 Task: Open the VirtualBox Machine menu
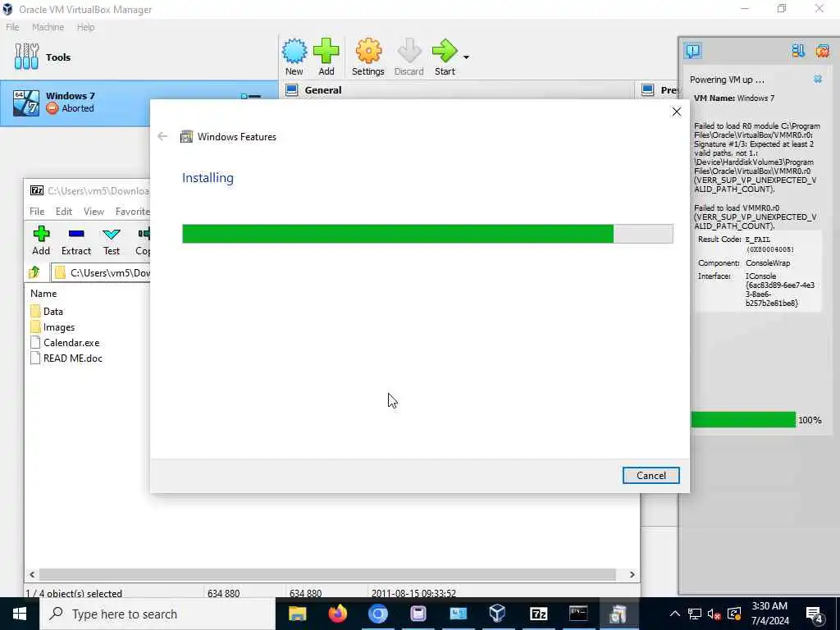[48, 27]
